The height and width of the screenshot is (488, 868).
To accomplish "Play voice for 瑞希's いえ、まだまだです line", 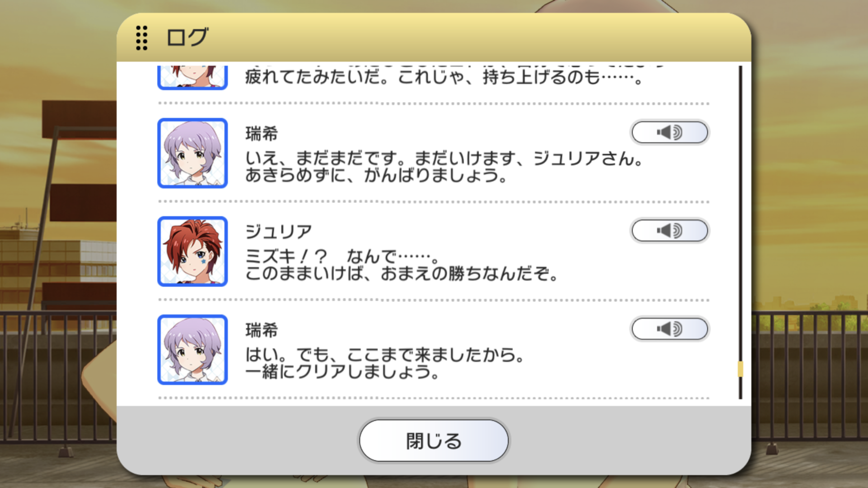I will point(669,132).
